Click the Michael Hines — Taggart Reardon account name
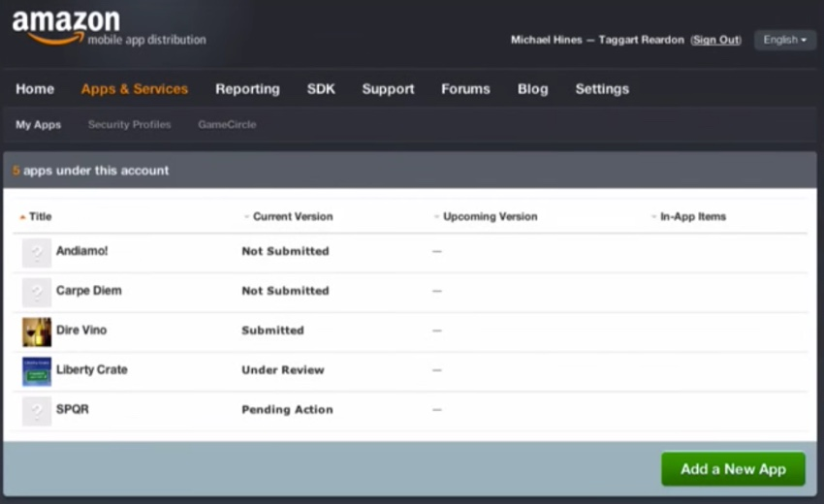 click(597, 40)
